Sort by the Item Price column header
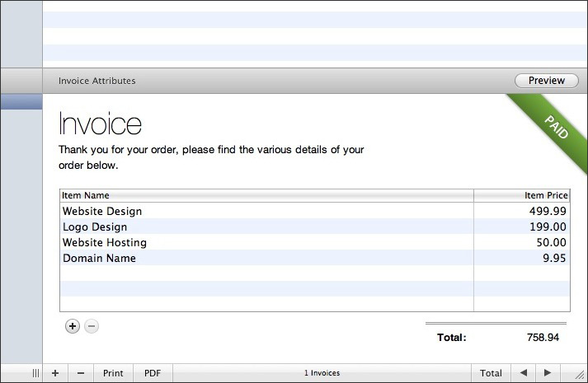The height and width of the screenshot is (383, 588). (521, 195)
